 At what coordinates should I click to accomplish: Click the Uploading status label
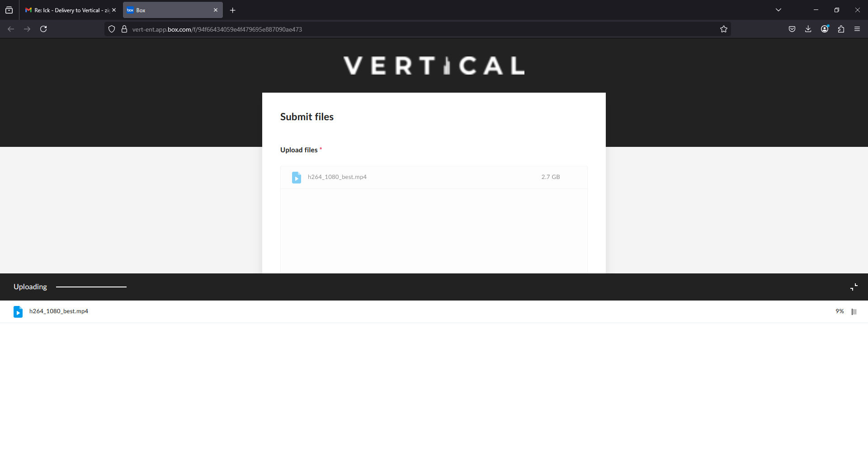pos(30,287)
